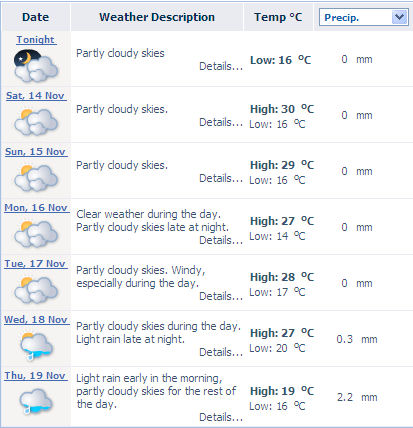Click the Tue, 17 Nov weather icon
Image resolution: width=413 pixels, height=428 pixels.
pos(36,290)
